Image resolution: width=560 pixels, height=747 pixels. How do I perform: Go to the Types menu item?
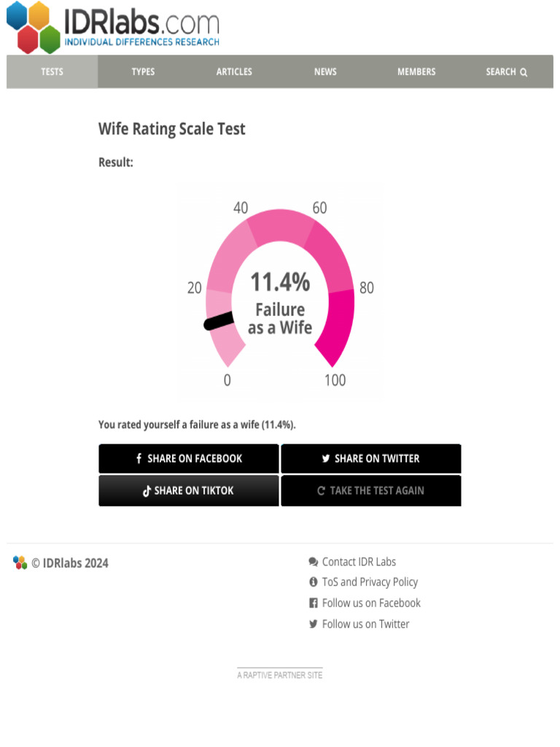[143, 72]
